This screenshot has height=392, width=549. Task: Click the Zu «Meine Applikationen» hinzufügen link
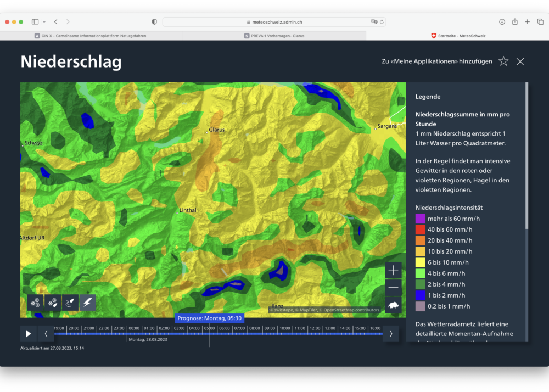pyautogui.click(x=437, y=61)
